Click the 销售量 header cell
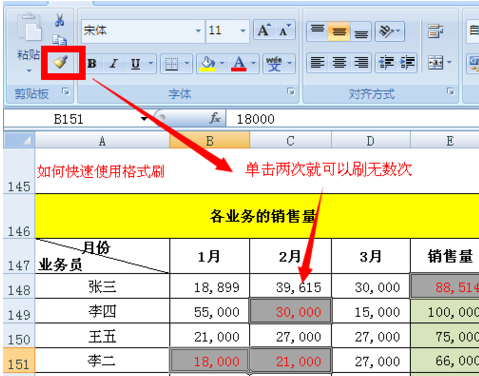Viewport: 479px width, 376px height. coord(445,256)
